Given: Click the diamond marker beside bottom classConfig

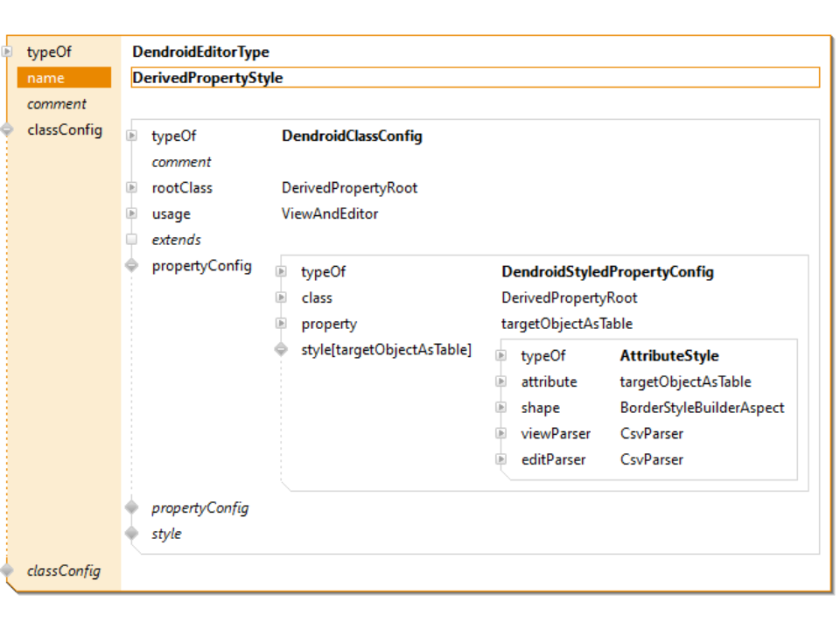Looking at the screenshot, I should [x=8, y=570].
